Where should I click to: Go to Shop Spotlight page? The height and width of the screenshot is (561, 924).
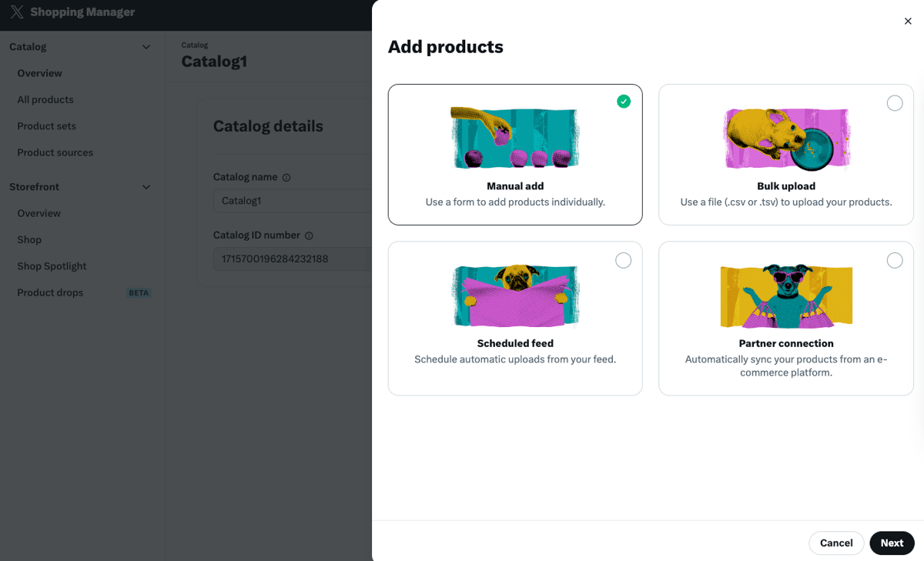point(52,266)
